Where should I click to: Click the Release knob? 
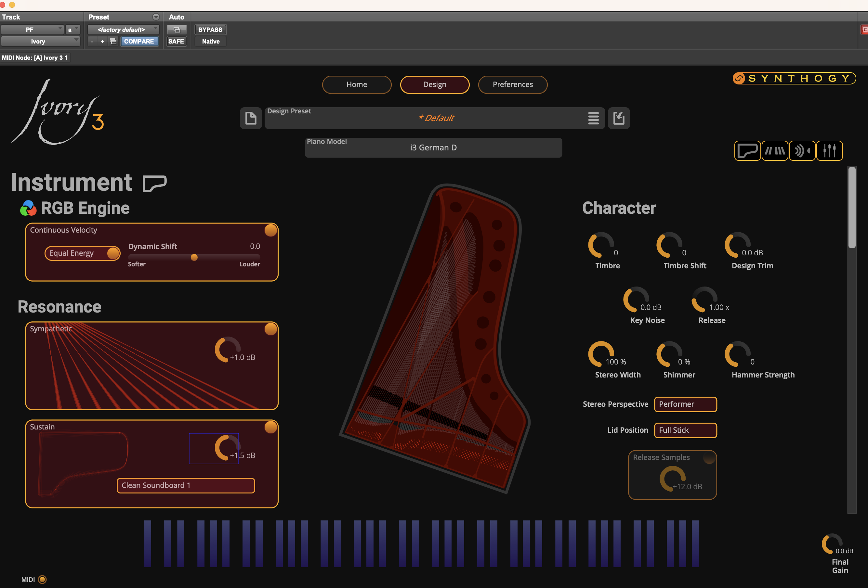click(x=704, y=300)
